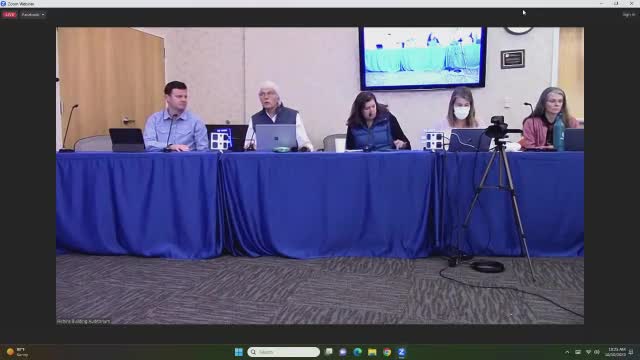
Task: Click the network icon in system tray
Action: coord(588,352)
